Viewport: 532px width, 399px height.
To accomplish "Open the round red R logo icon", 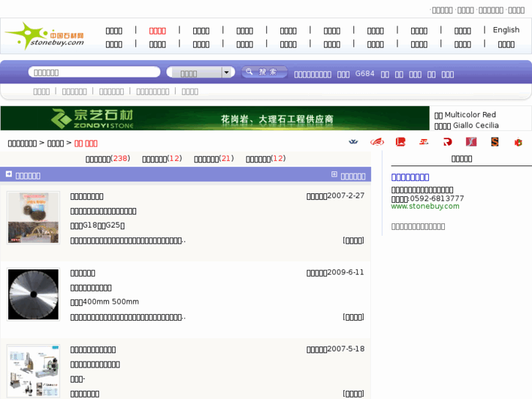I will [448, 142].
